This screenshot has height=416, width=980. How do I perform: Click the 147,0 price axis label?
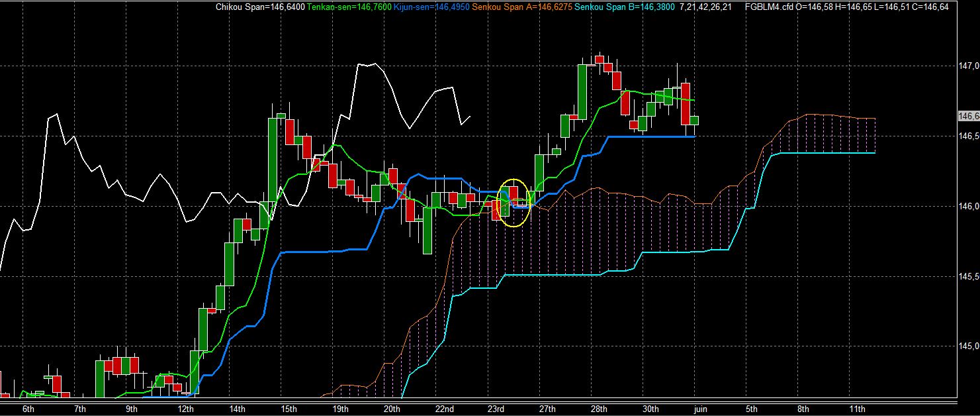point(968,66)
